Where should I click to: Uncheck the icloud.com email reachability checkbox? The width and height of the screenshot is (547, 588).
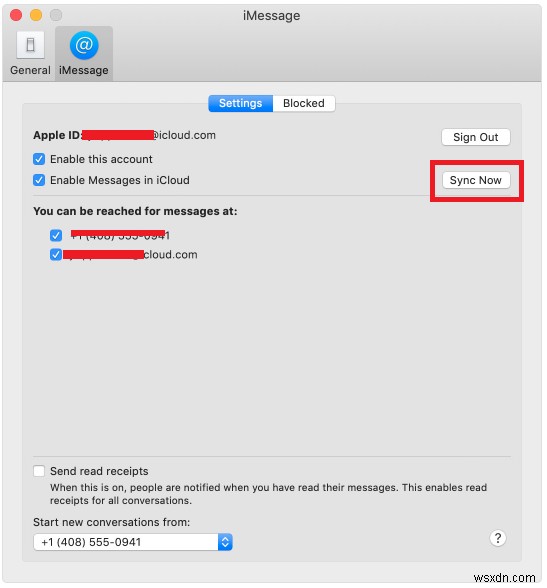(x=56, y=255)
